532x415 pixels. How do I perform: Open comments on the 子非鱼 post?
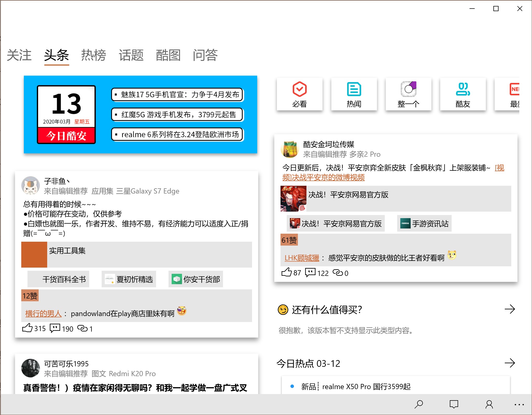point(55,328)
